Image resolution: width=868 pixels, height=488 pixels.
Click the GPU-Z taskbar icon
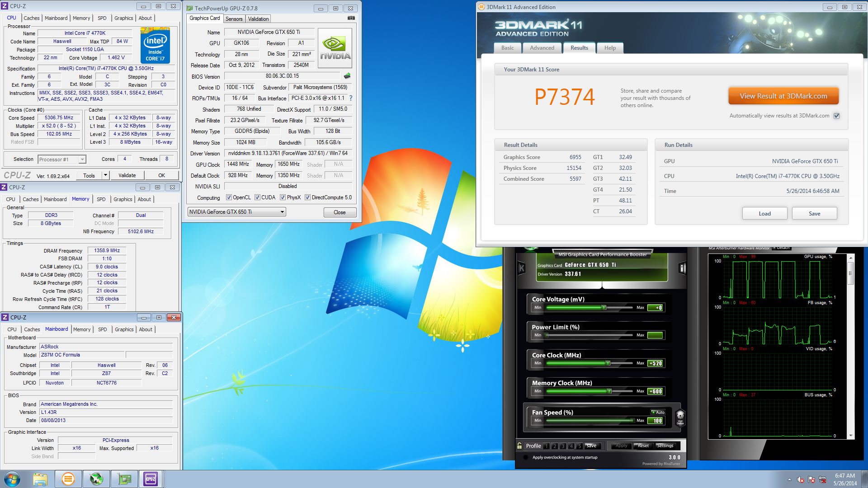(x=124, y=479)
